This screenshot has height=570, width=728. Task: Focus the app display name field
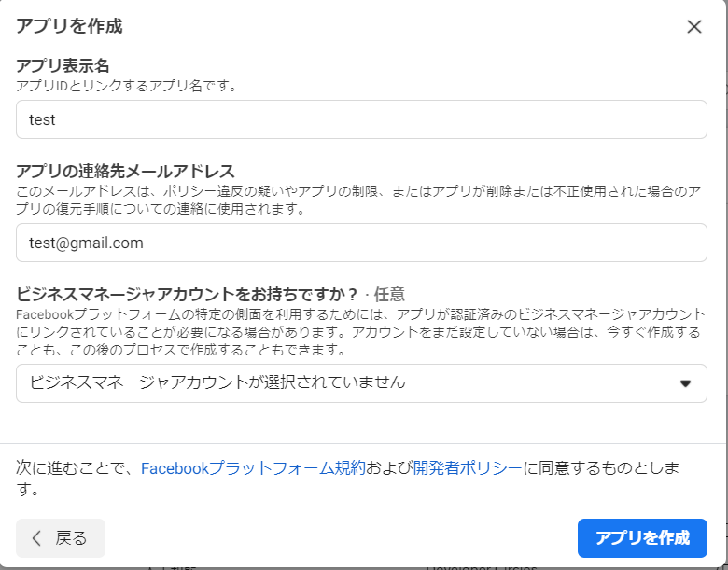coord(361,119)
